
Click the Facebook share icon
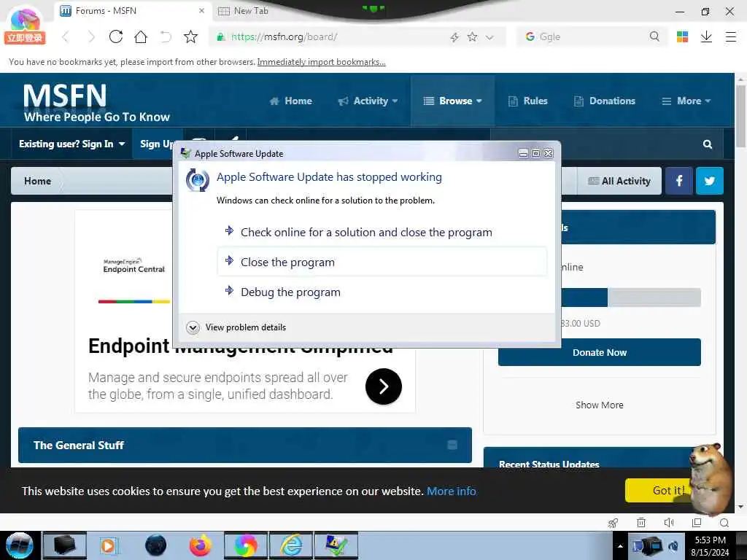[679, 181]
